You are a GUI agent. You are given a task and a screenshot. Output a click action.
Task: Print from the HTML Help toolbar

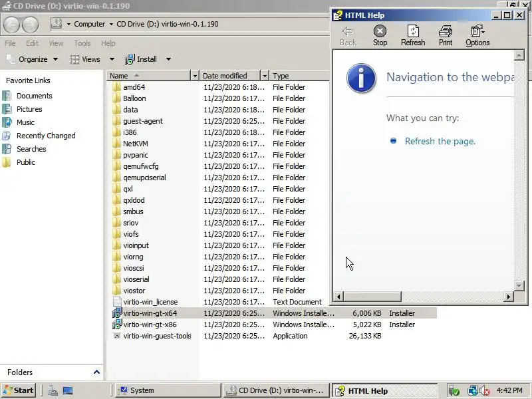446,35
